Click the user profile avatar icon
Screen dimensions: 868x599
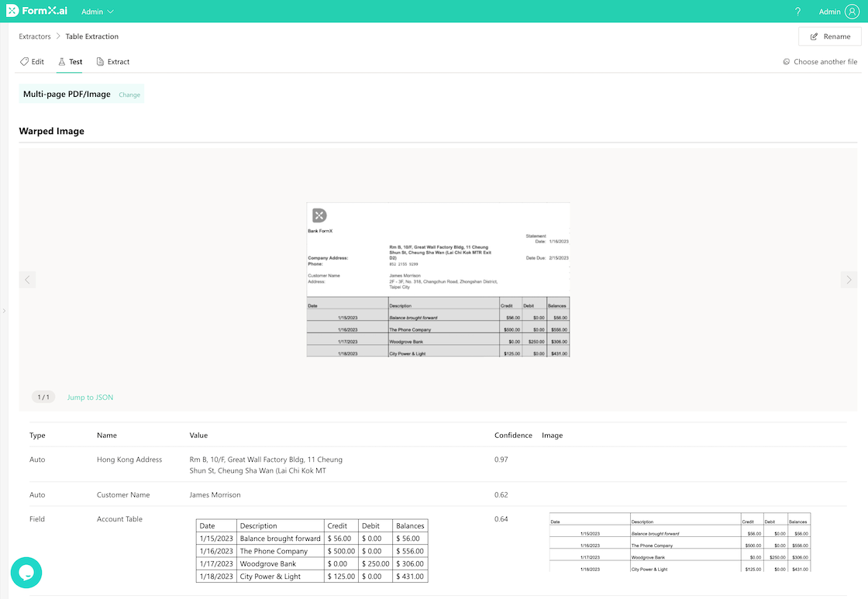point(852,12)
